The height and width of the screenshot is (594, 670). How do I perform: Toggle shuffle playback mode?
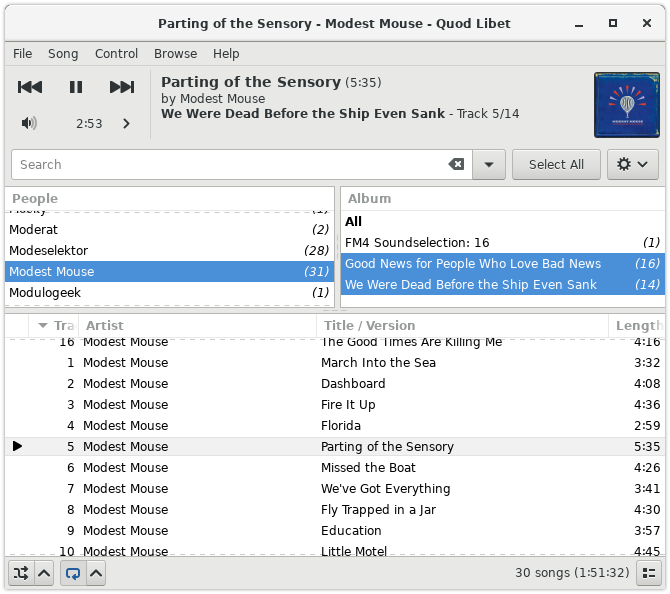pyautogui.click(x=21, y=573)
